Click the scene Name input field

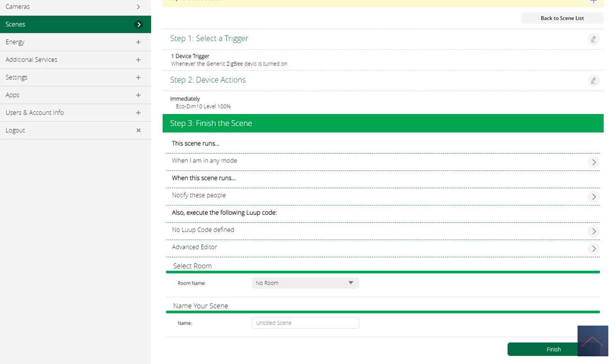(305, 323)
